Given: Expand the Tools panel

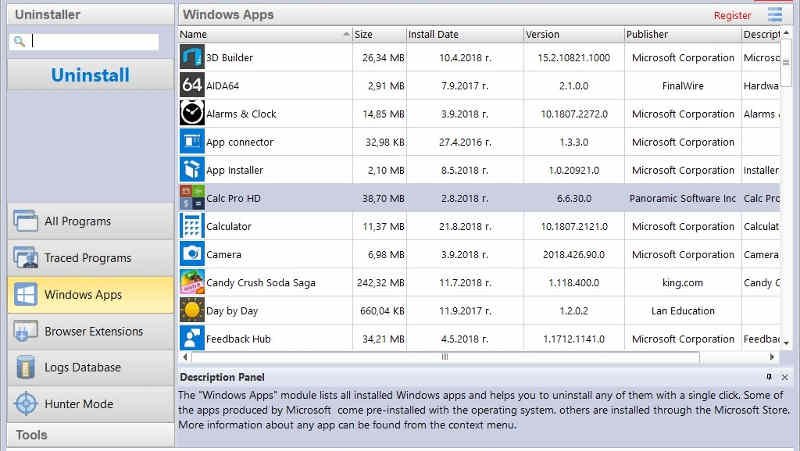Looking at the screenshot, I should pyautogui.click(x=91, y=435).
